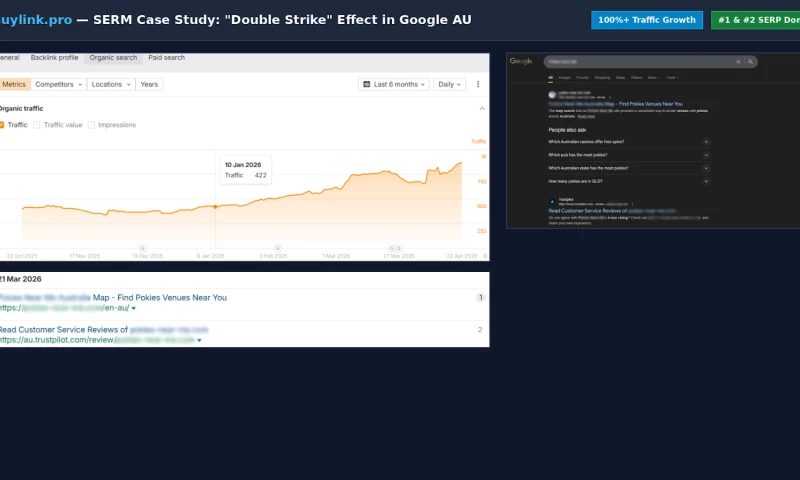Open the three-dot chart options menu
The width and height of the screenshot is (800, 480).
click(478, 84)
